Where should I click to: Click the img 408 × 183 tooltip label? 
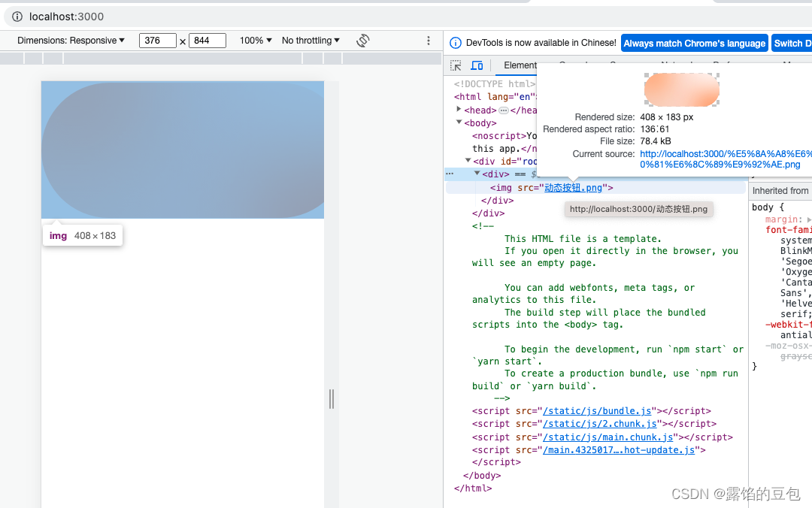tap(83, 236)
